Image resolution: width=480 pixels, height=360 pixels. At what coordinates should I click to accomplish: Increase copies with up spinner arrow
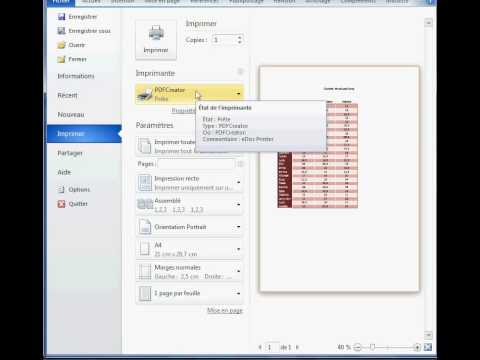[x=240, y=37]
